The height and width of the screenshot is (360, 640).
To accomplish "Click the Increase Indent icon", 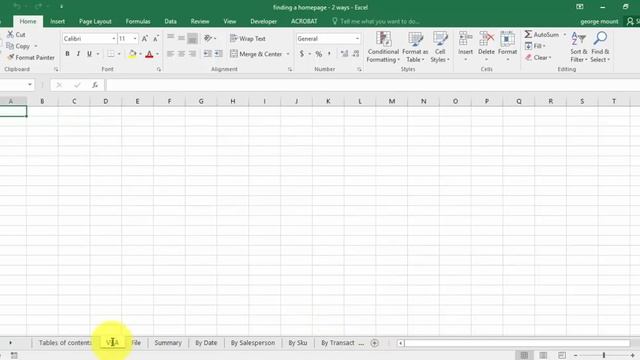I will [x=218, y=54].
